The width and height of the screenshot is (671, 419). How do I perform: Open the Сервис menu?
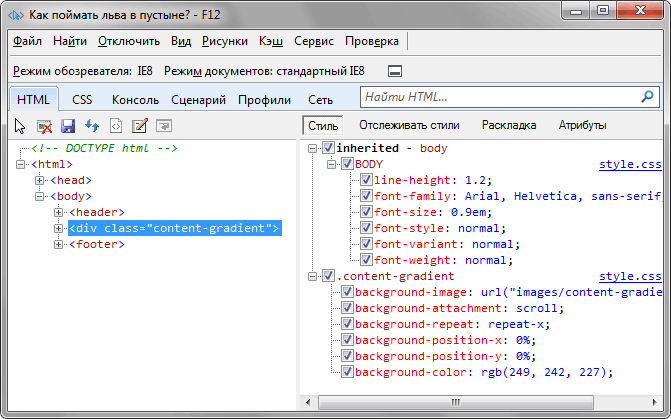pyautogui.click(x=312, y=41)
